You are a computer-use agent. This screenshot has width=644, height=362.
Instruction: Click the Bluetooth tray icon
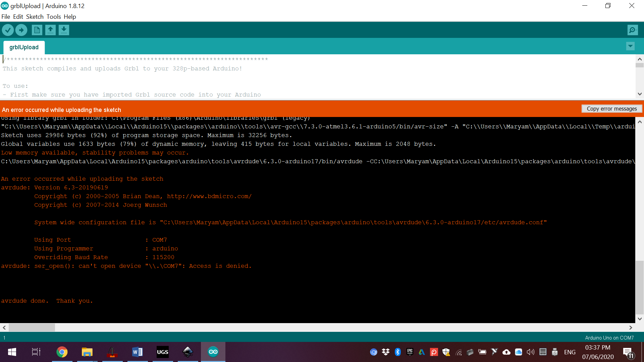pyautogui.click(x=398, y=352)
